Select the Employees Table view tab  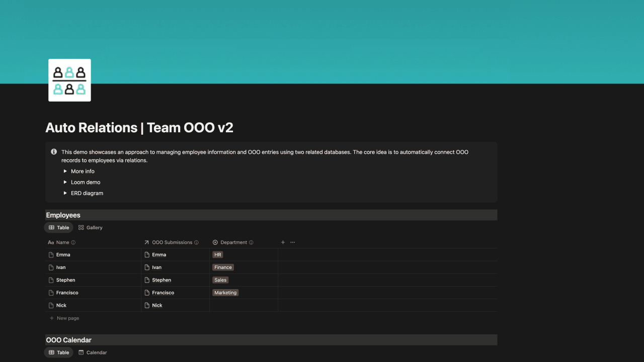coord(59,228)
